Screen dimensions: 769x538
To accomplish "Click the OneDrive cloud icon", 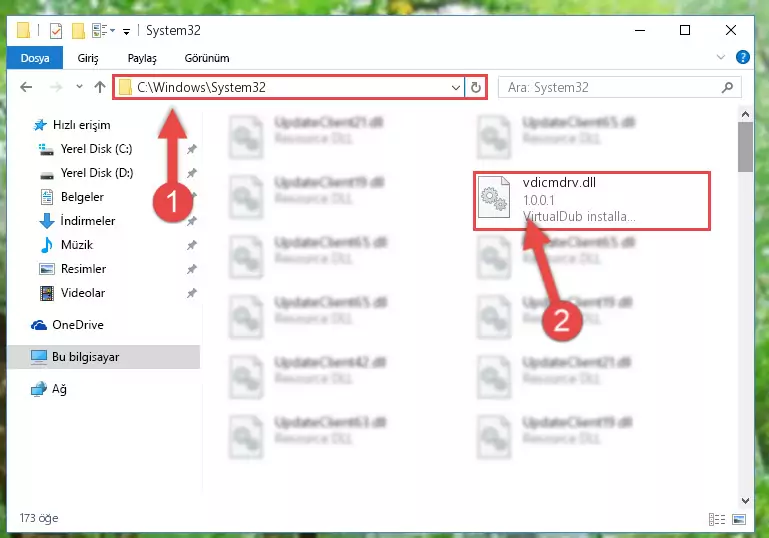I will (39, 325).
